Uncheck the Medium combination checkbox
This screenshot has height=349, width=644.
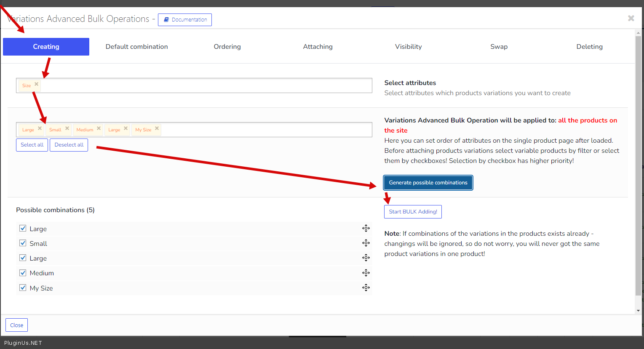(23, 273)
